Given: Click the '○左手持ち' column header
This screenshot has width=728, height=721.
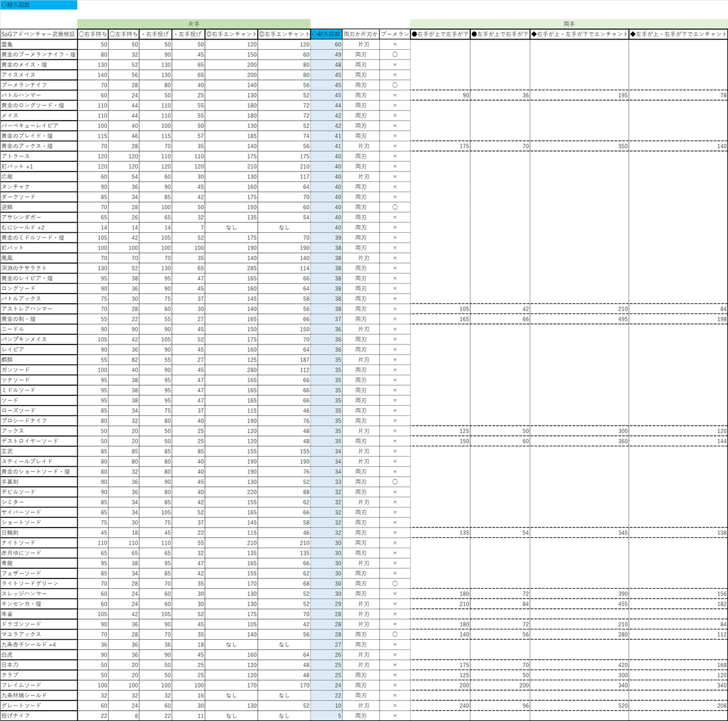Looking at the screenshot, I should pyautogui.click(x=124, y=34).
